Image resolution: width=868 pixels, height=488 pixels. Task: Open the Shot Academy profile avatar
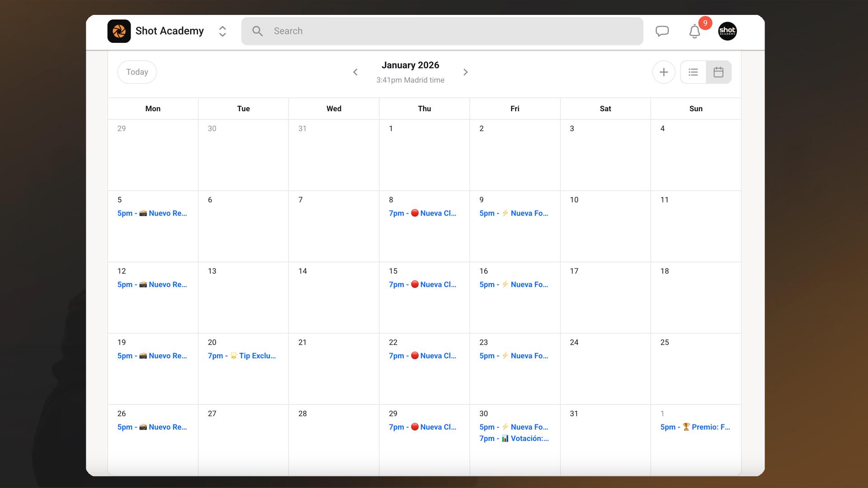(x=727, y=31)
